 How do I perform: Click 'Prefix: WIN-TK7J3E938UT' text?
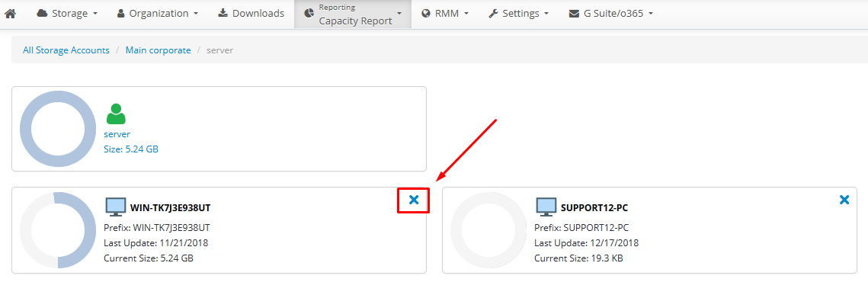point(157,227)
